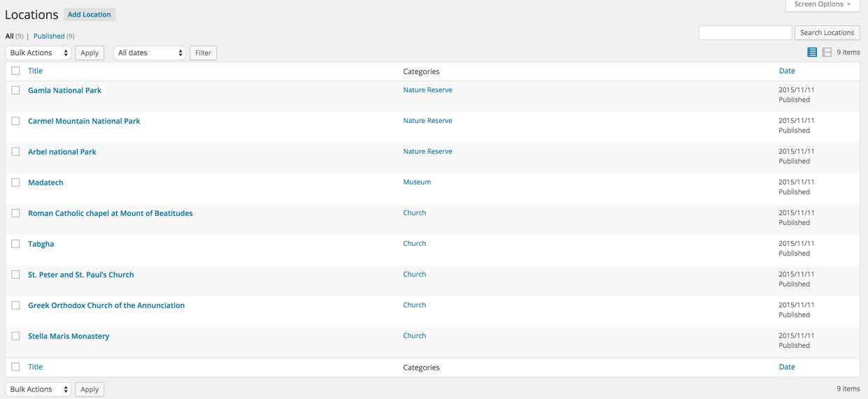Click the top Apply button
This screenshot has height=399, width=868.
tap(90, 53)
